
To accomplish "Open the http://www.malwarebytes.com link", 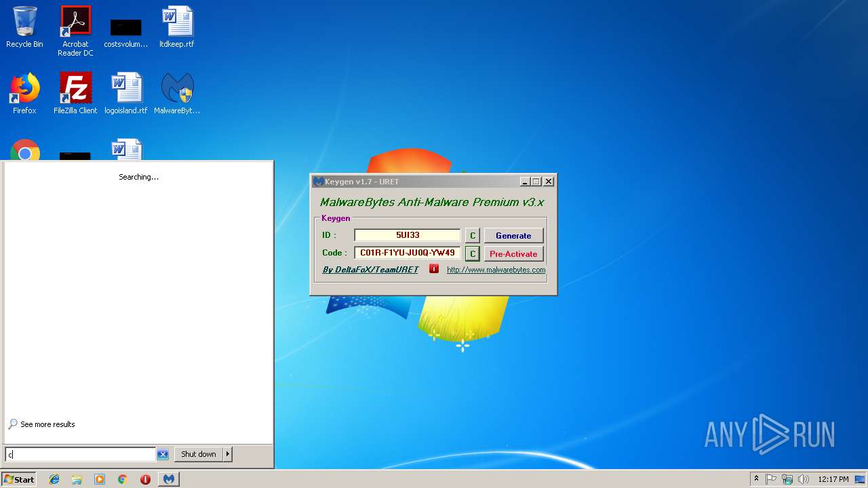I will (x=496, y=270).
